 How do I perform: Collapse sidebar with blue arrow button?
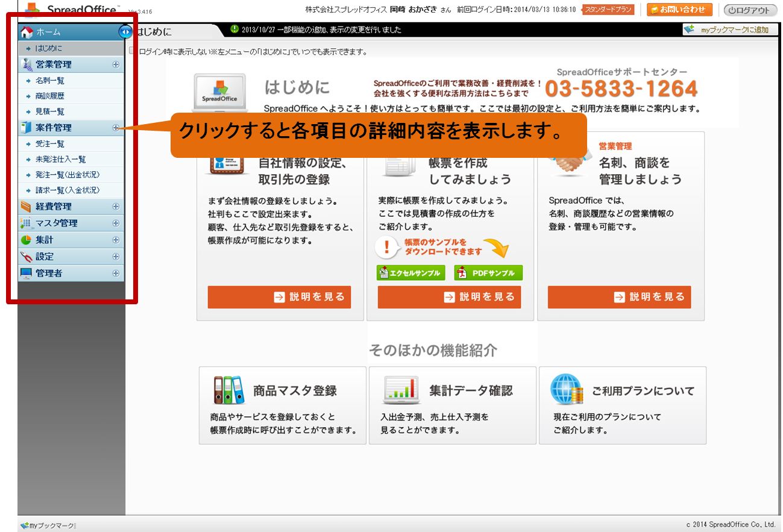click(x=125, y=31)
